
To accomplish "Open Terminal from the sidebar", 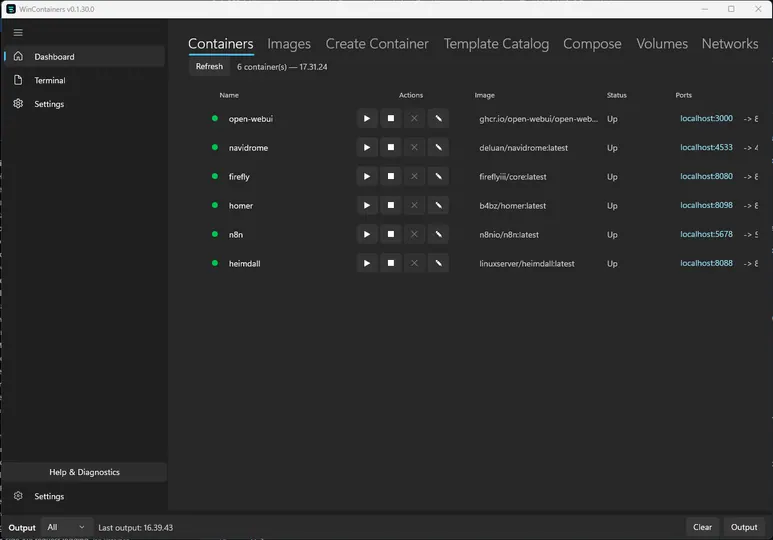I will click(85, 80).
